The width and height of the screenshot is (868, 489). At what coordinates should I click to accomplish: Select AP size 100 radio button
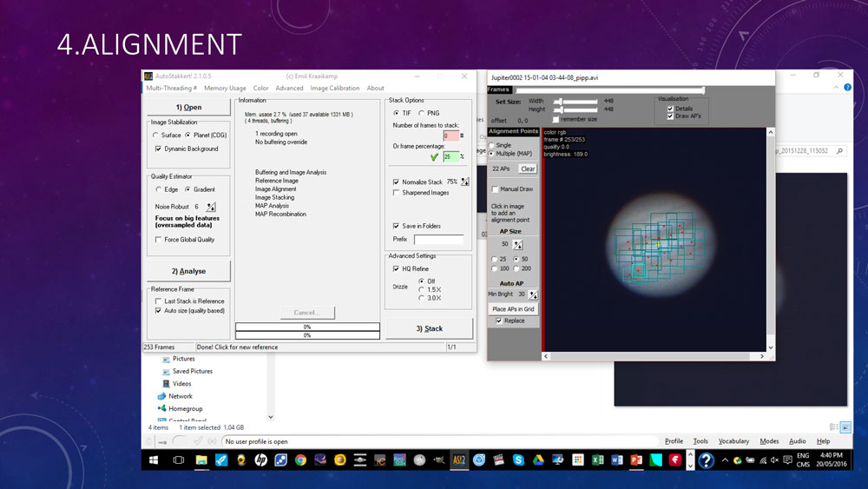pos(495,268)
